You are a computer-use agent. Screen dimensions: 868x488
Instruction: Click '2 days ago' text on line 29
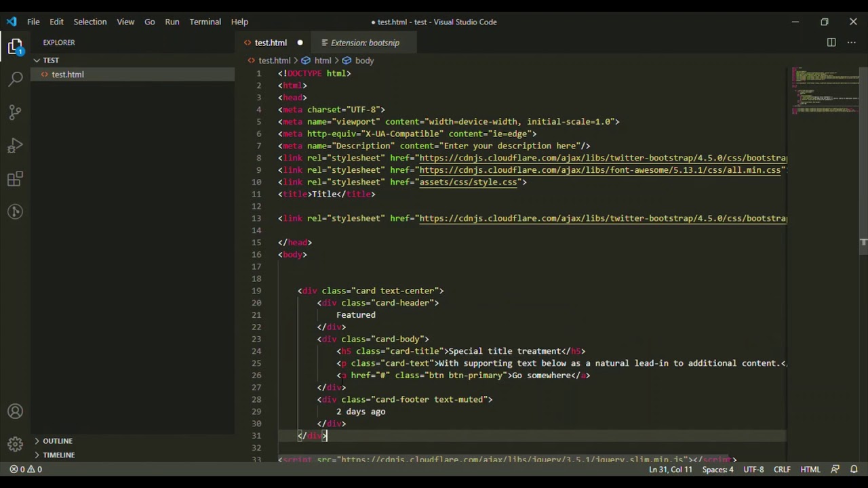361,411
